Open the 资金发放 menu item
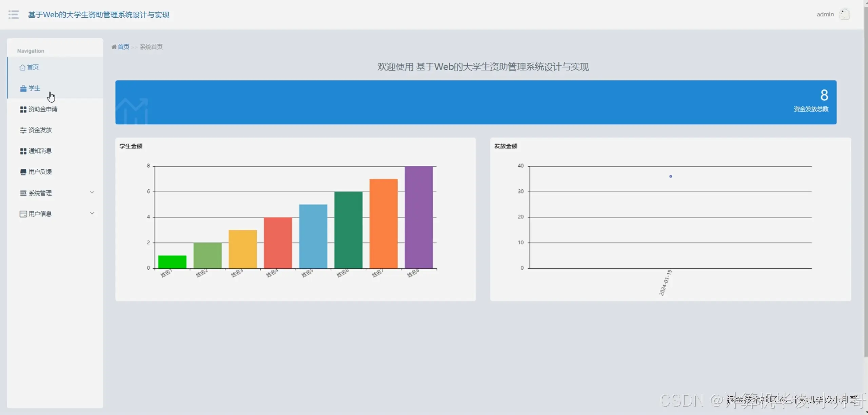 coord(40,130)
